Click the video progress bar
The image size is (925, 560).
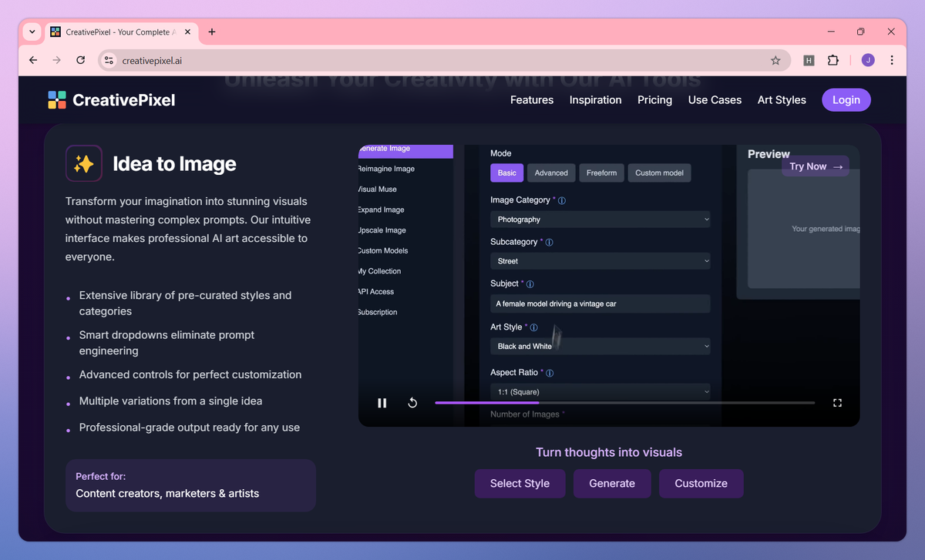(624, 402)
